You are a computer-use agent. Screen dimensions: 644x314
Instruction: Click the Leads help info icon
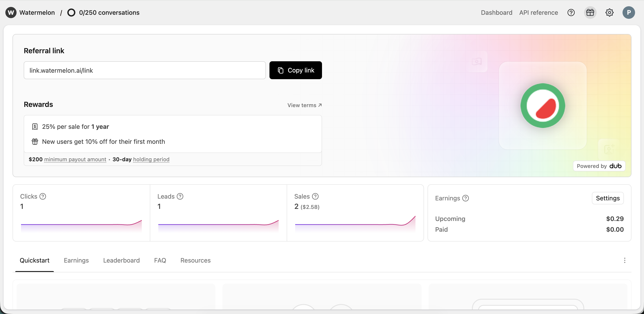pyautogui.click(x=180, y=197)
